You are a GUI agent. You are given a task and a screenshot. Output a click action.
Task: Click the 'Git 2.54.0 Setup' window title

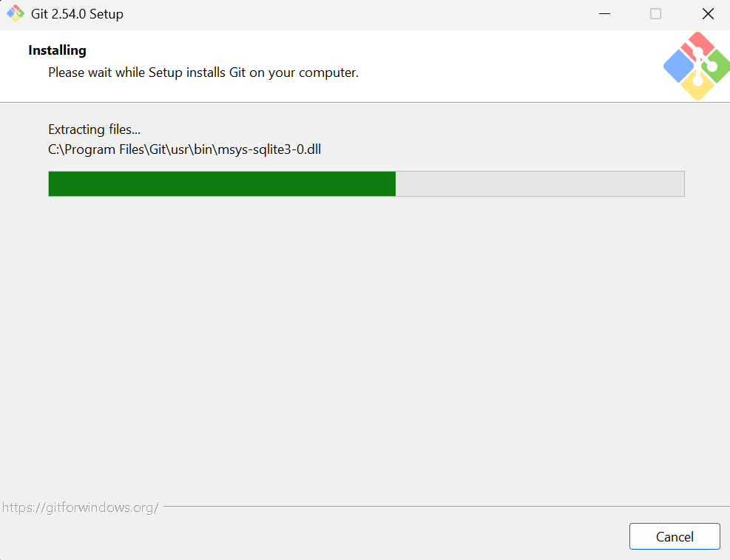(77, 14)
